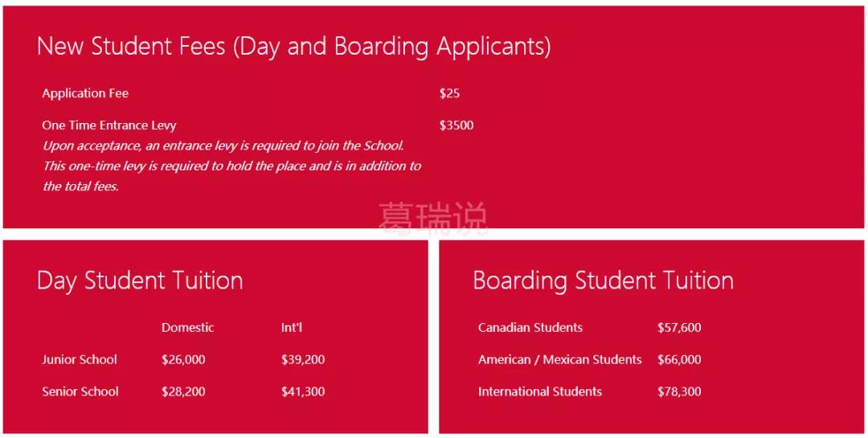Click the $3500 entrance levy amount
This screenshot has height=438, width=868.
[457, 125]
